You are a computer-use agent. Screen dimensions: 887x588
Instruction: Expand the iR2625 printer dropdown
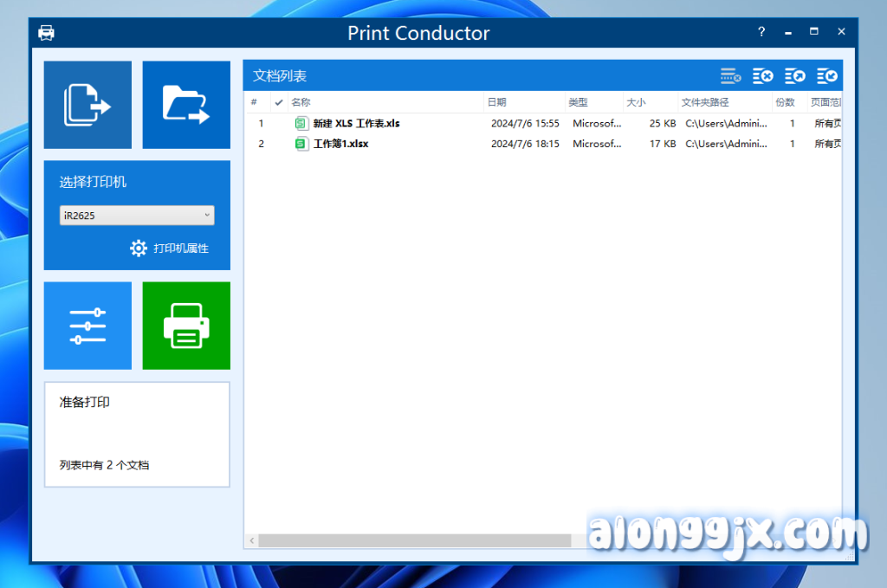pos(137,216)
